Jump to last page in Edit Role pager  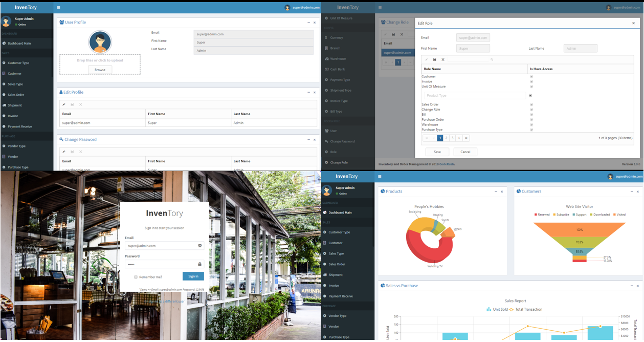(466, 138)
